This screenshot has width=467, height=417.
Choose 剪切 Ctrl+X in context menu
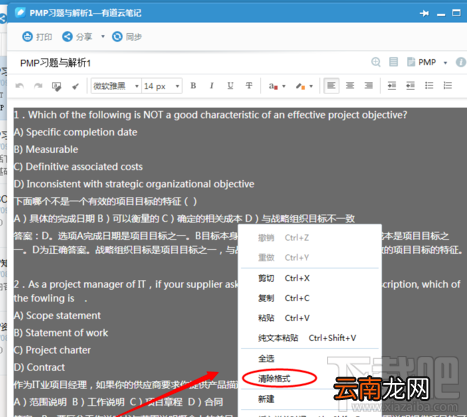310,278
